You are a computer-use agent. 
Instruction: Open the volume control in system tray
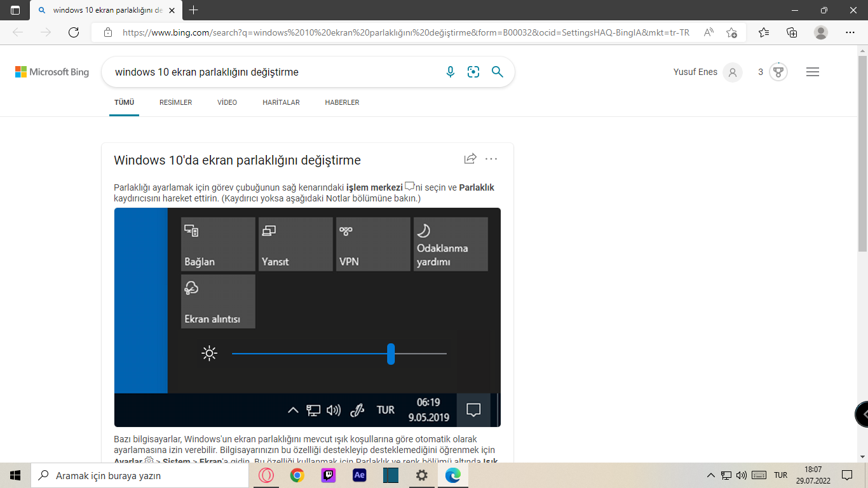point(742,475)
